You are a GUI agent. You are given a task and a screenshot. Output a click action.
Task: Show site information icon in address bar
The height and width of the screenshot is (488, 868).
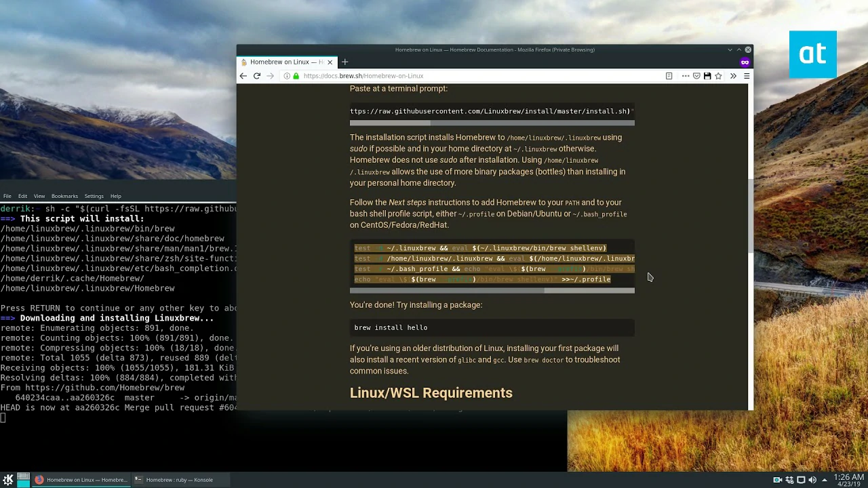point(287,76)
